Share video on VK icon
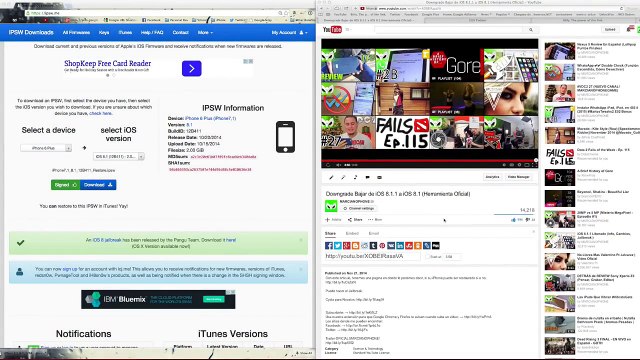 click(391, 245)
